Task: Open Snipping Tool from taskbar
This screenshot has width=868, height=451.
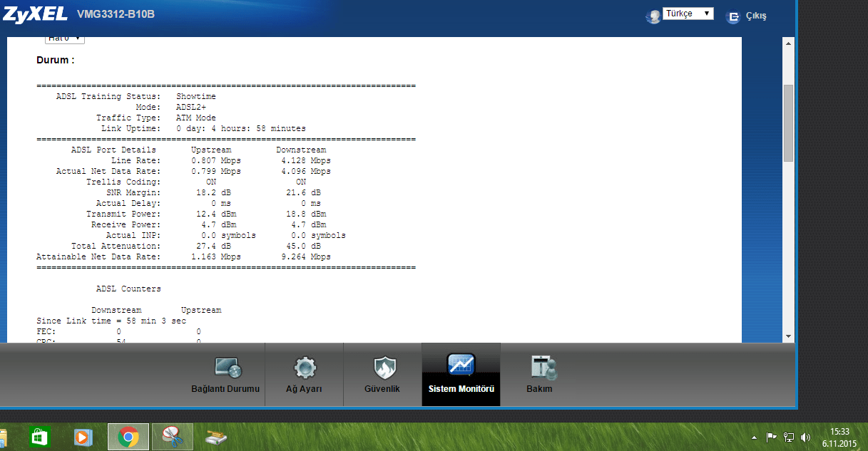Action: pos(172,436)
